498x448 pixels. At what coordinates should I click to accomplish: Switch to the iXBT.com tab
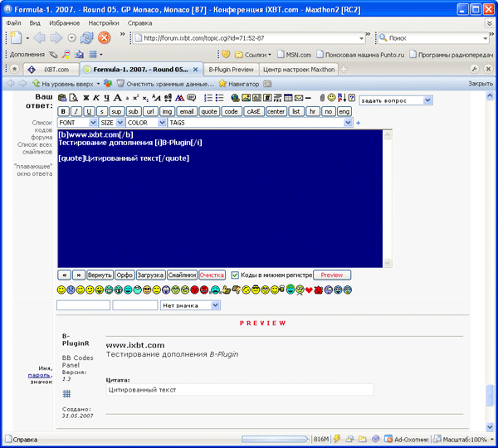pyautogui.click(x=51, y=70)
